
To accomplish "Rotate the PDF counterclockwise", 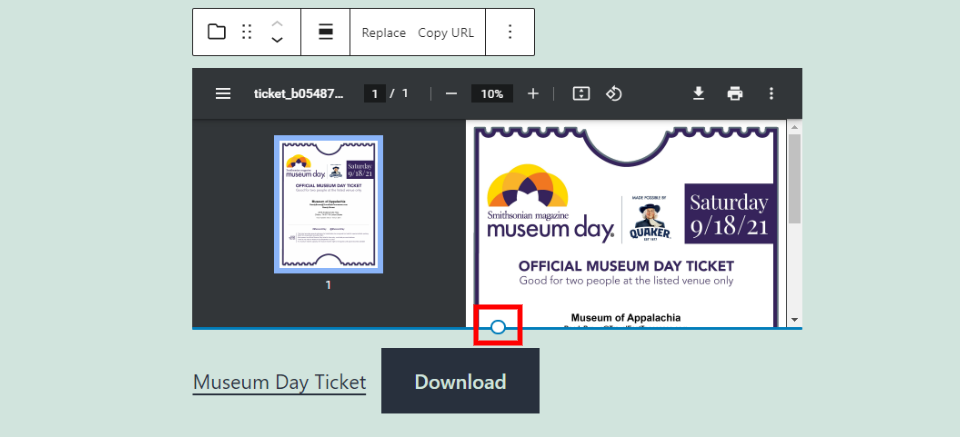I will [615, 94].
